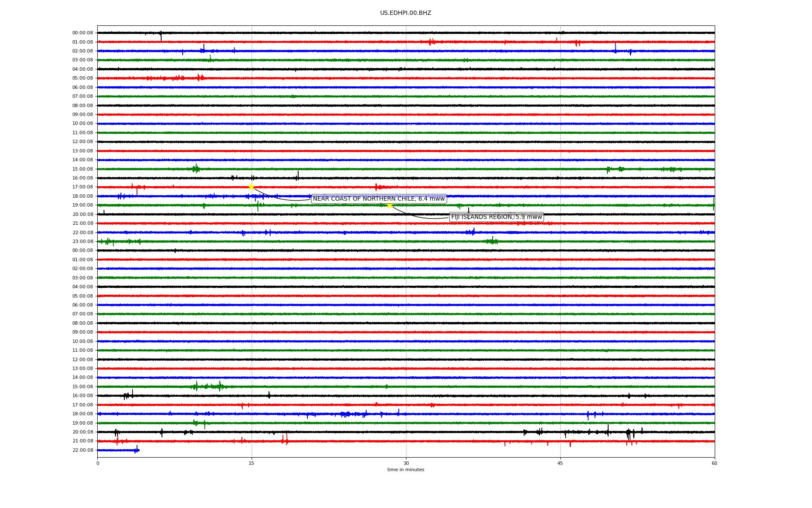This screenshot has height=508, width=812.
Task: Select the Fiji Islands Region 5.9 mww label
Action: (x=497, y=217)
